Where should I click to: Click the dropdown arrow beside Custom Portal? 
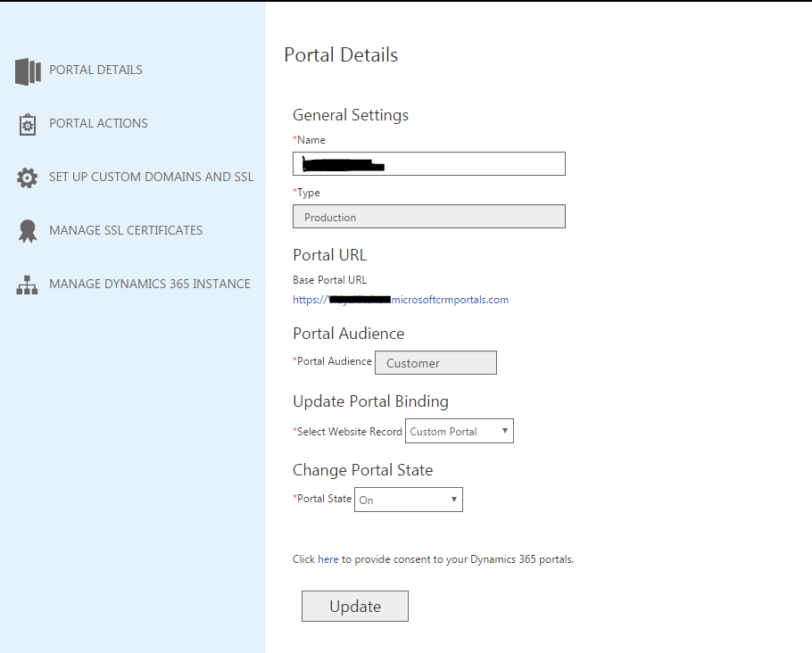pos(505,430)
